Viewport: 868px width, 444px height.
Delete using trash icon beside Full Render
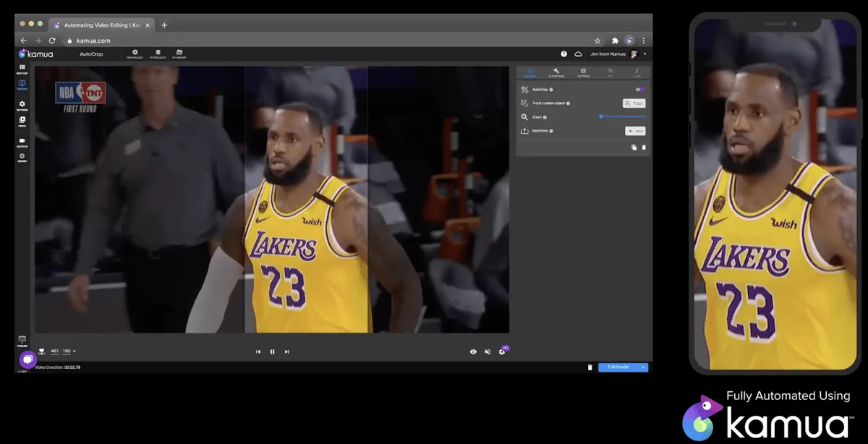tap(590, 367)
